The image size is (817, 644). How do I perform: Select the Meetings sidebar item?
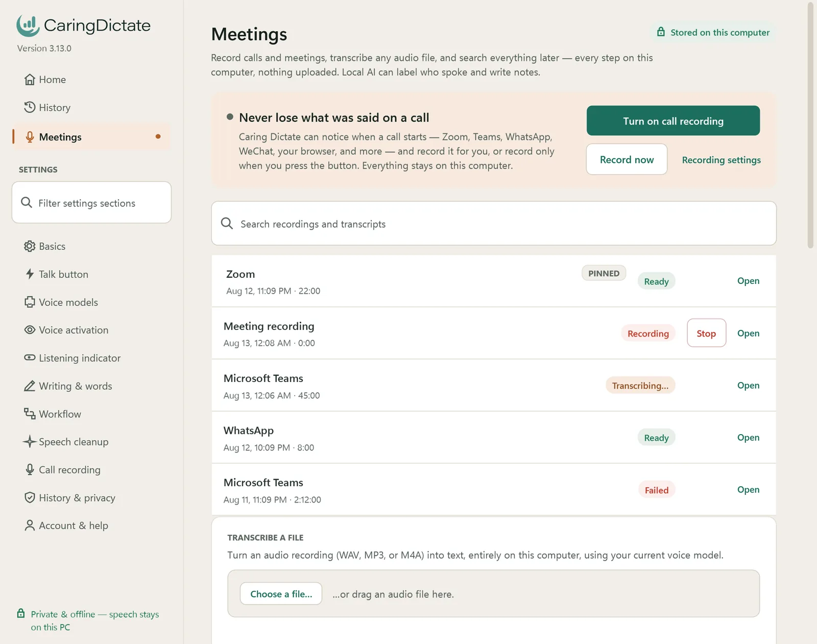click(91, 137)
